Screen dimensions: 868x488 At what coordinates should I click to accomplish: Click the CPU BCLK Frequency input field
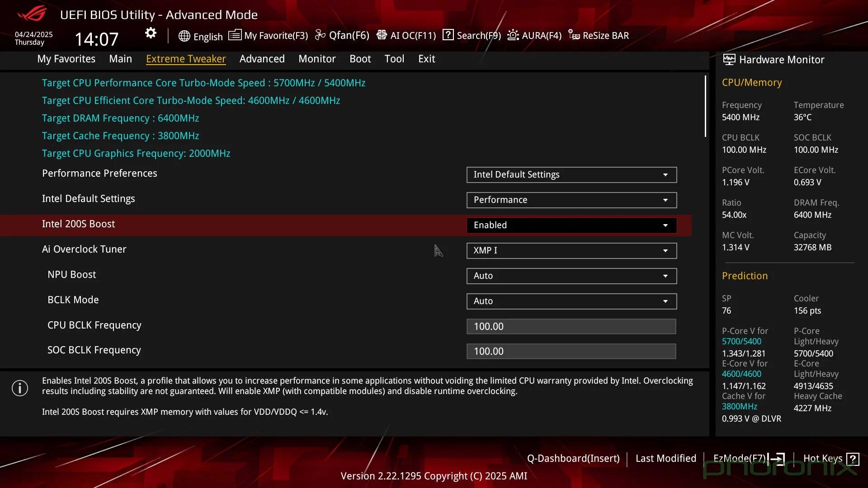571,326
